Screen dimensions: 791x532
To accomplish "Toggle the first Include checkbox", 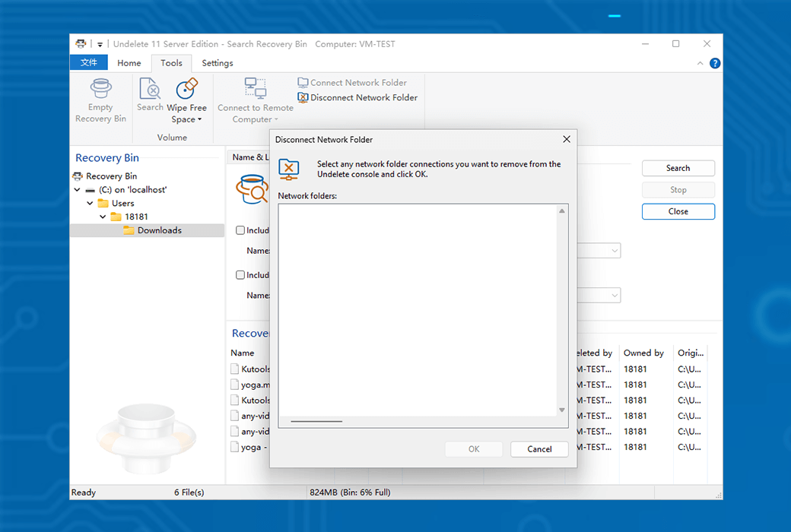I will (240, 230).
